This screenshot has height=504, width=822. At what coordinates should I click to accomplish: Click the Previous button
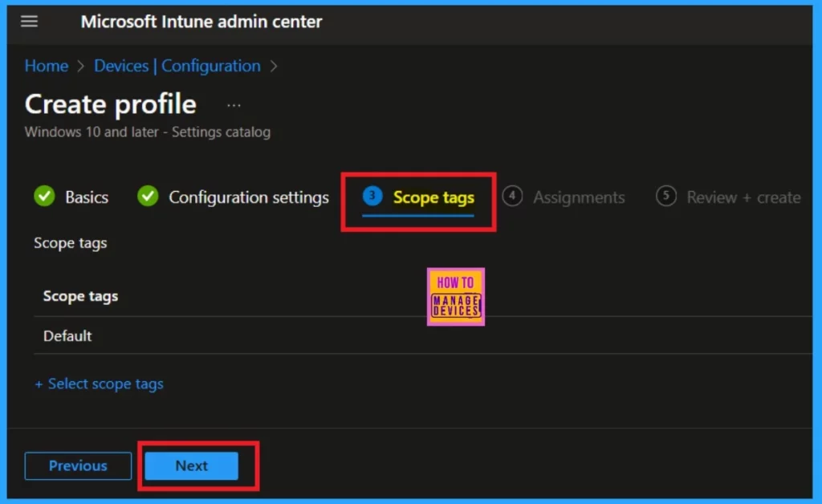(78, 465)
